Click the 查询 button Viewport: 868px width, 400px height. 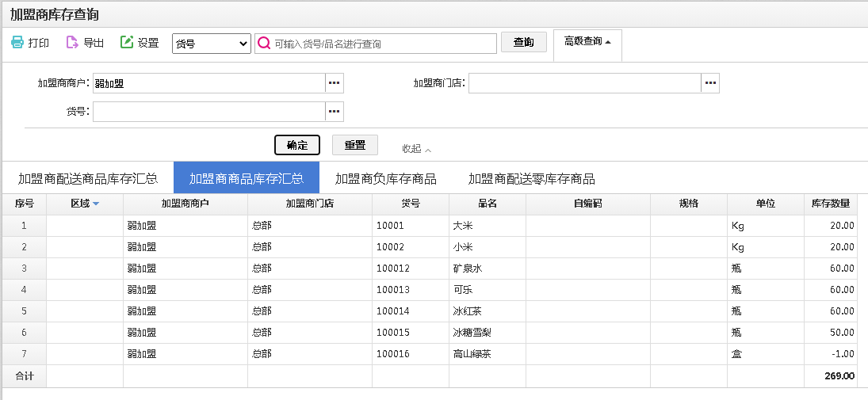pos(524,42)
